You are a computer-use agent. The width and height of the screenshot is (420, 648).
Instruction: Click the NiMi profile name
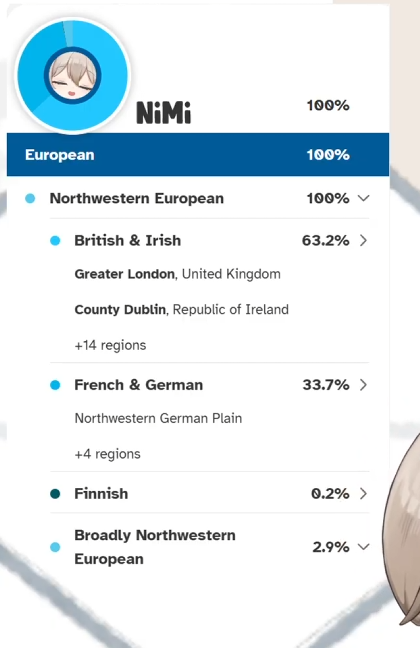[x=164, y=113]
